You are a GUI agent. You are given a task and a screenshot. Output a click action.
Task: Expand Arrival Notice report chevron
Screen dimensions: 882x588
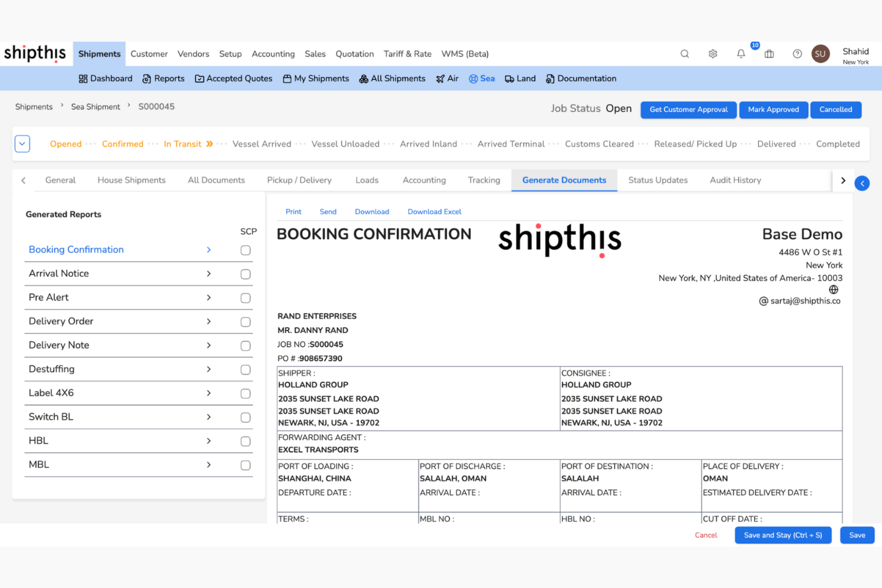tap(209, 273)
